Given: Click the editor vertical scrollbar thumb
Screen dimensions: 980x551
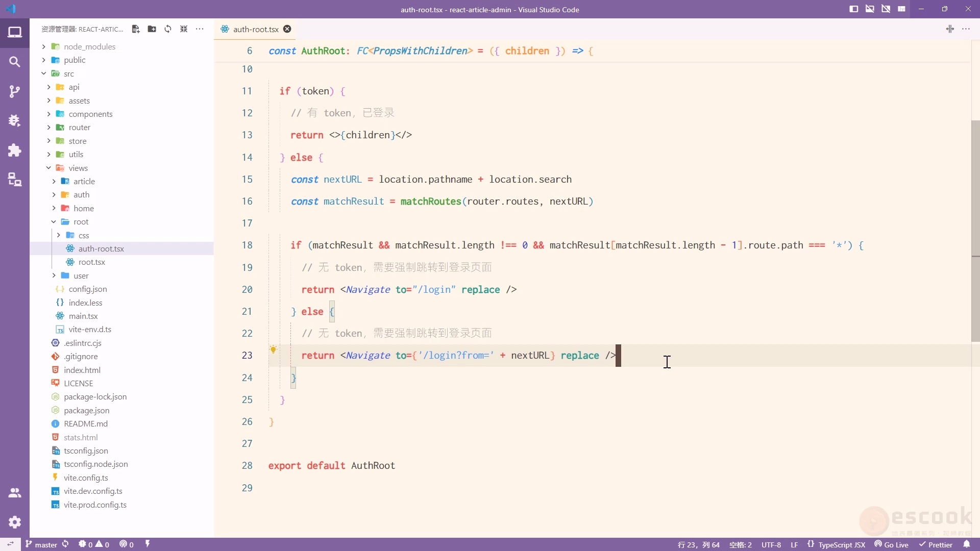Looking at the screenshot, I should click(x=975, y=230).
